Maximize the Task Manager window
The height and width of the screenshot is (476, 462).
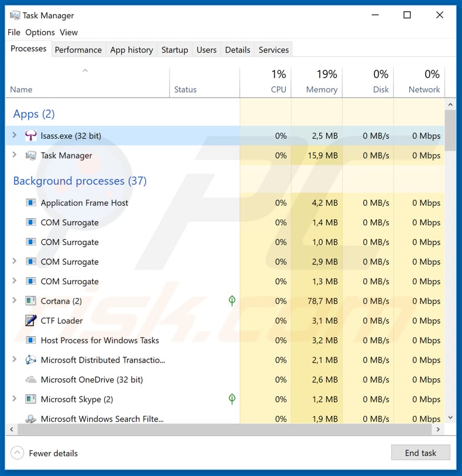(x=407, y=15)
